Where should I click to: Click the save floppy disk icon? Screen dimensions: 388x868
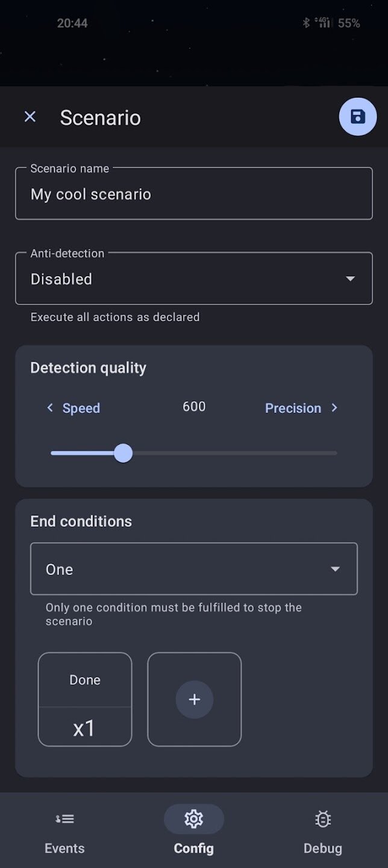pos(358,117)
